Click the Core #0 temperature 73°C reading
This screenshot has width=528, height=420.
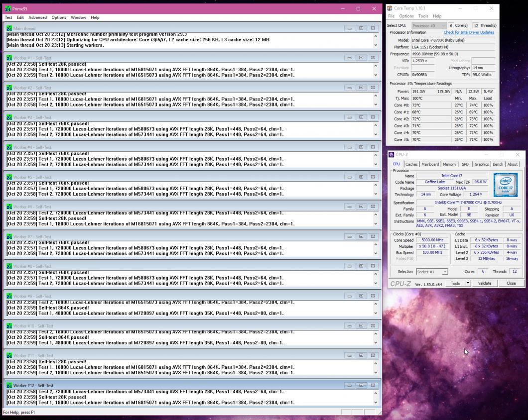click(x=431, y=105)
